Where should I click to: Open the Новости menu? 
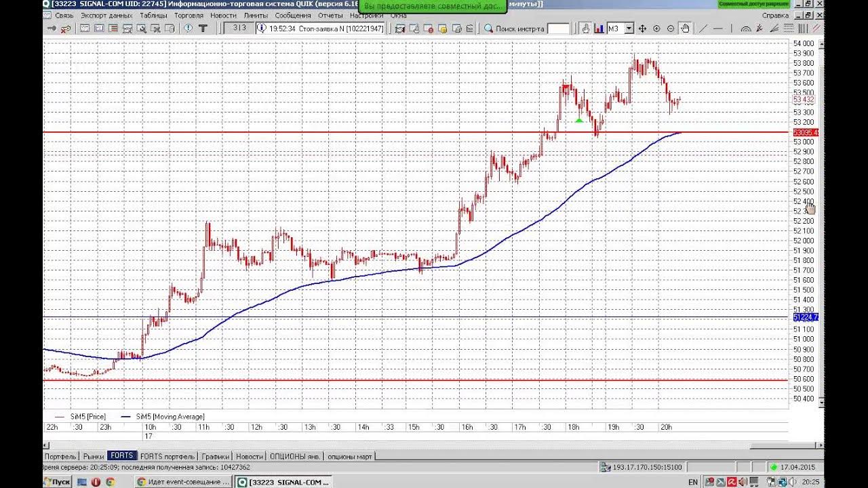[224, 15]
